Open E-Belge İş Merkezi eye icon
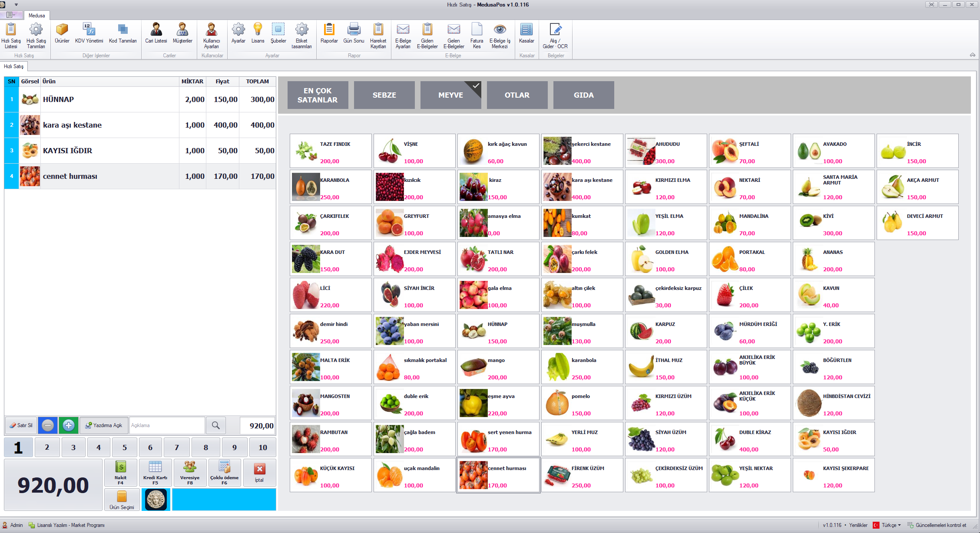This screenshot has height=533, width=980. tap(500, 36)
